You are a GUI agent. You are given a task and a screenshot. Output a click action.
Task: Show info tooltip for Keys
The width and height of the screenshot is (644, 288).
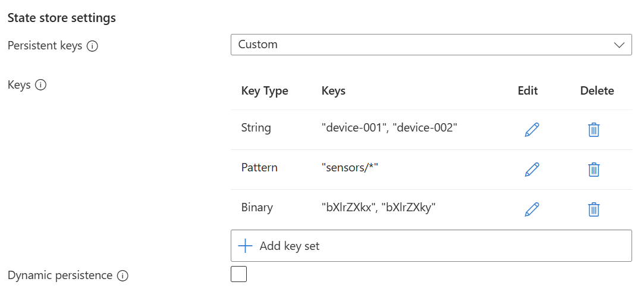point(40,85)
